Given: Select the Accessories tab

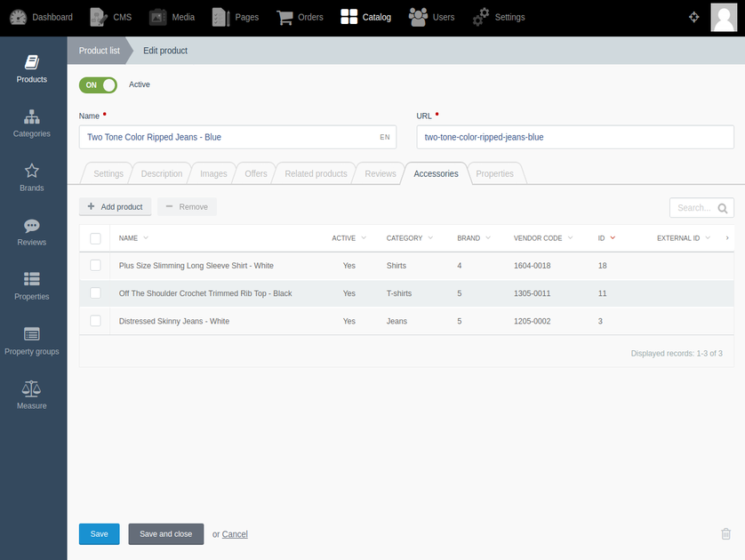Looking at the screenshot, I should pos(436,173).
